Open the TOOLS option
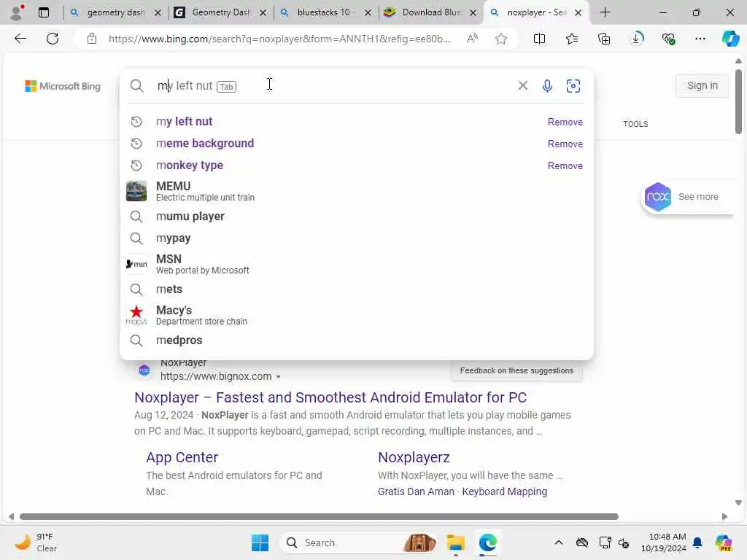Viewport: 747px width, 560px height. click(x=635, y=124)
